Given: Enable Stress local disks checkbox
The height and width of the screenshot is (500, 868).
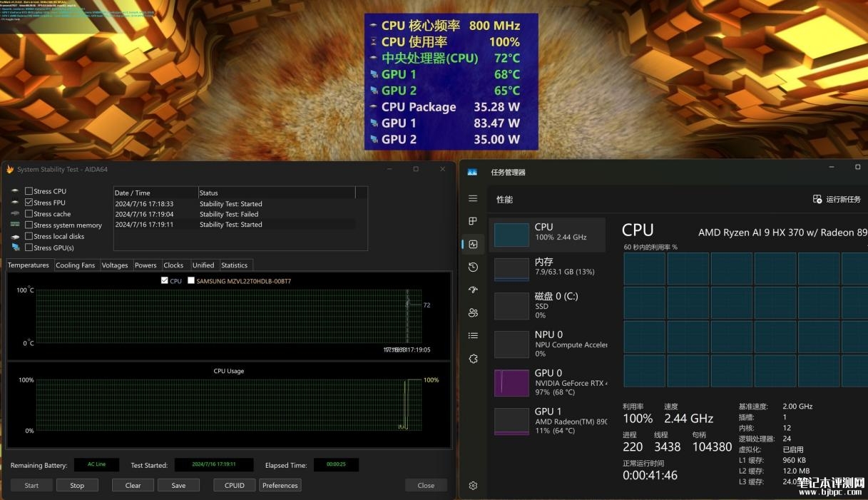Looking at the screenshot, I should (29, 236).
